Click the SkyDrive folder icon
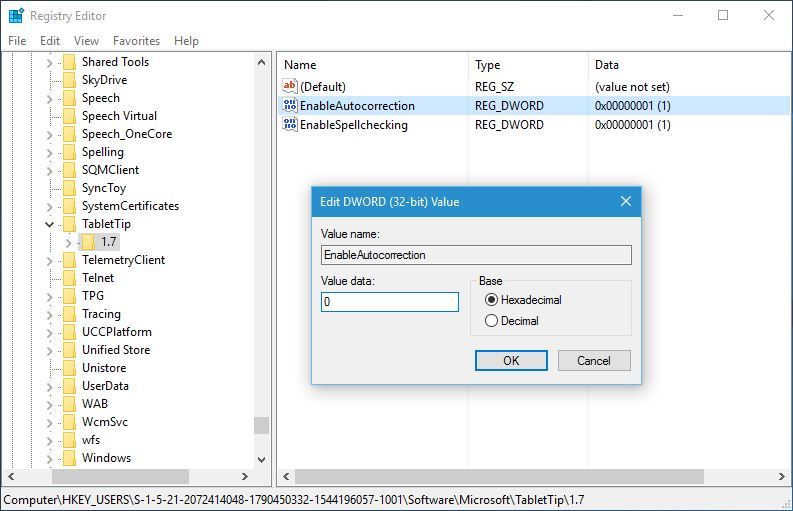The image size is (793, 511). click(70, 80)
